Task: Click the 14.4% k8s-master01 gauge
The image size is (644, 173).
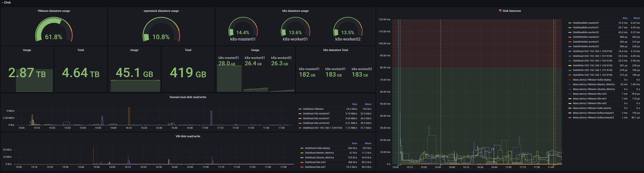Action: (243, 27)
